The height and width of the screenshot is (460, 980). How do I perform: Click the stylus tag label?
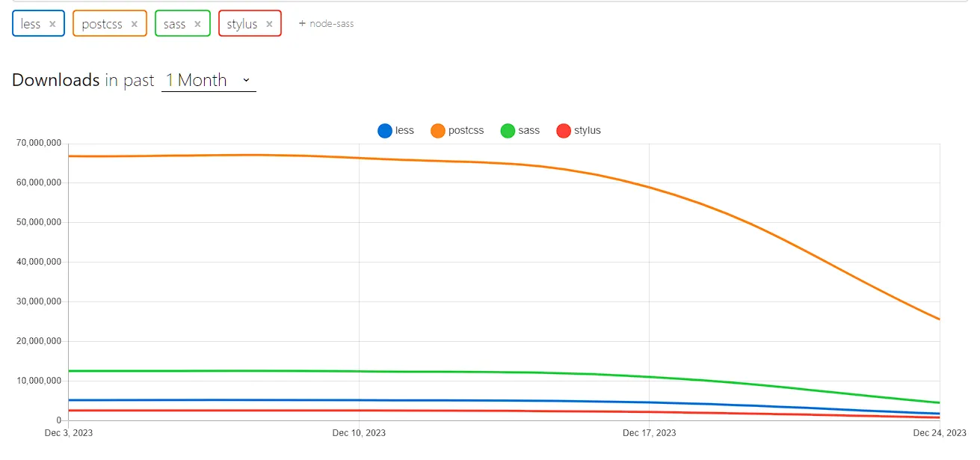242,24
